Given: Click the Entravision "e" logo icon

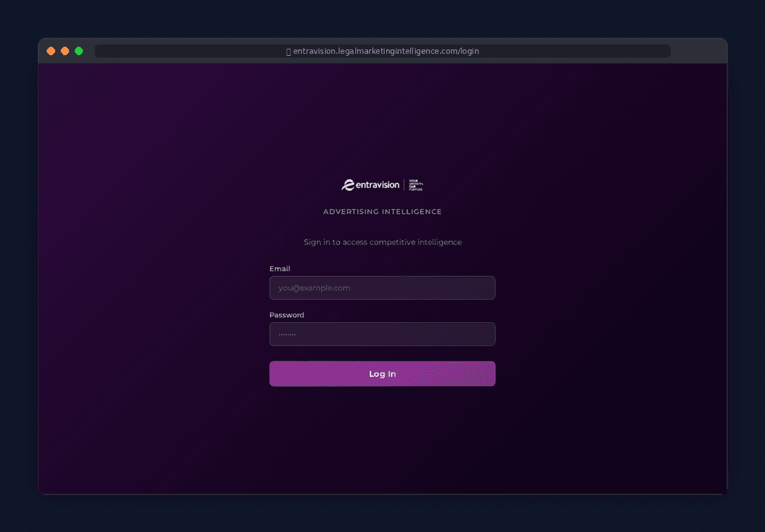Looking at the screenshot, I should [348, 184].
